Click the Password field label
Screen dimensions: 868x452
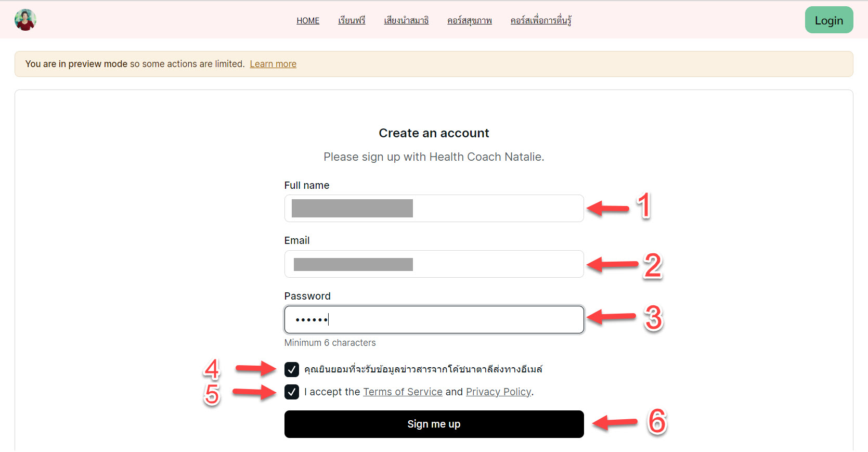(307, 296)
